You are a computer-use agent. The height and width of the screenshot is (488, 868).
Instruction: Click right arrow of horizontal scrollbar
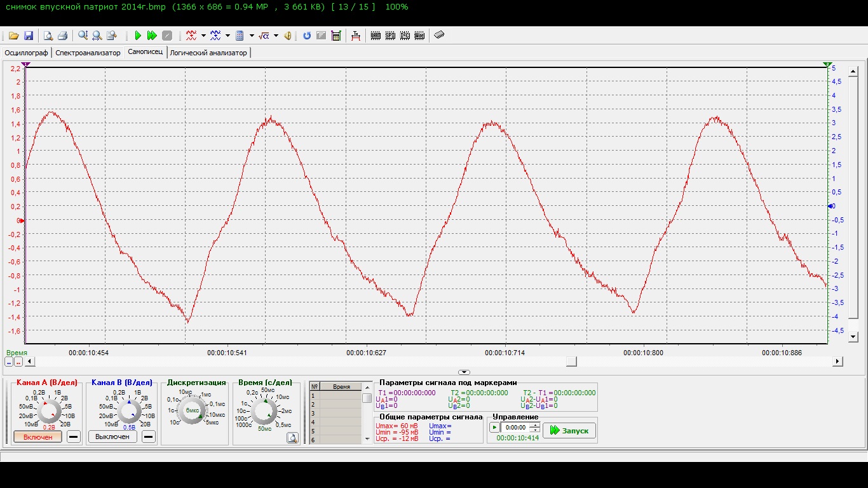(837, 362)
